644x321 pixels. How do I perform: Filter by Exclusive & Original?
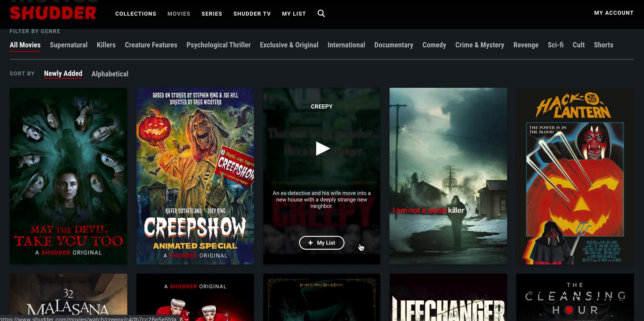pos(289,45)
